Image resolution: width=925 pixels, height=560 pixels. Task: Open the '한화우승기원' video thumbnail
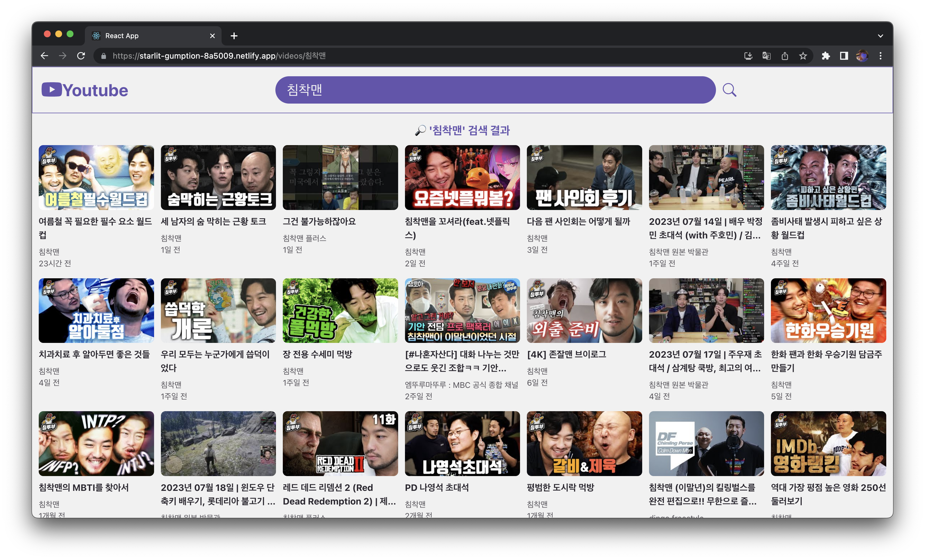[x=828, y=310]
